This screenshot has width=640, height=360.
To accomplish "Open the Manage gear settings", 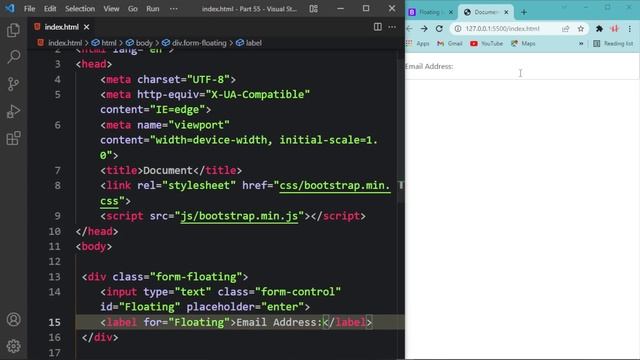I will tap(13, 346).
